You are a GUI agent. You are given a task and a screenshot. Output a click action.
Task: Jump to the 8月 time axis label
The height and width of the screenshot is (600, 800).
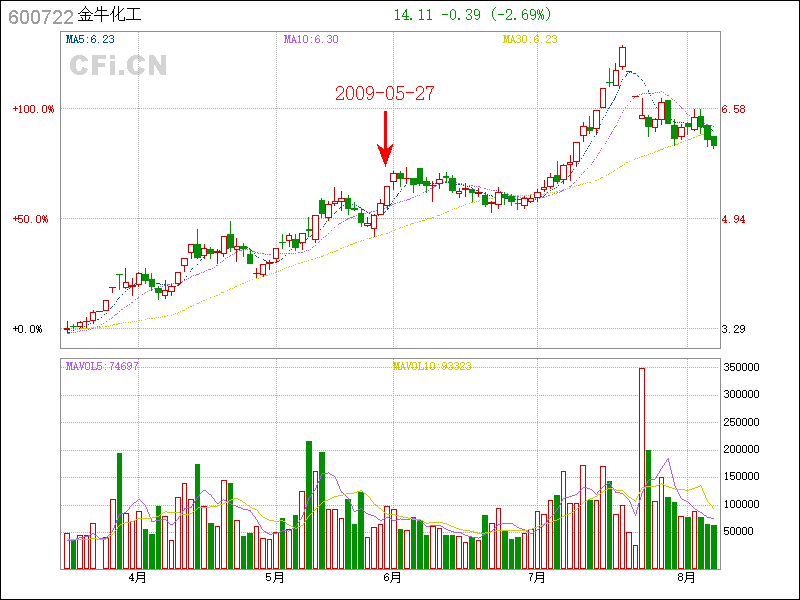[686, 577]
